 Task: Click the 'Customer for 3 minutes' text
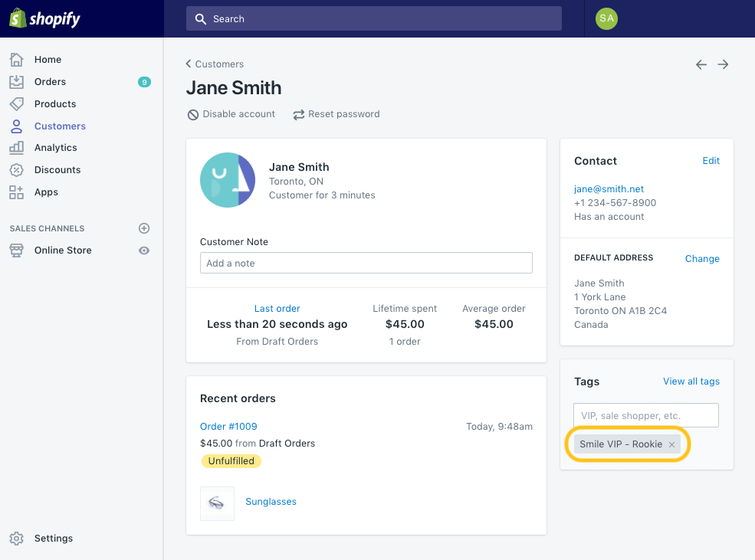point(322,195)
